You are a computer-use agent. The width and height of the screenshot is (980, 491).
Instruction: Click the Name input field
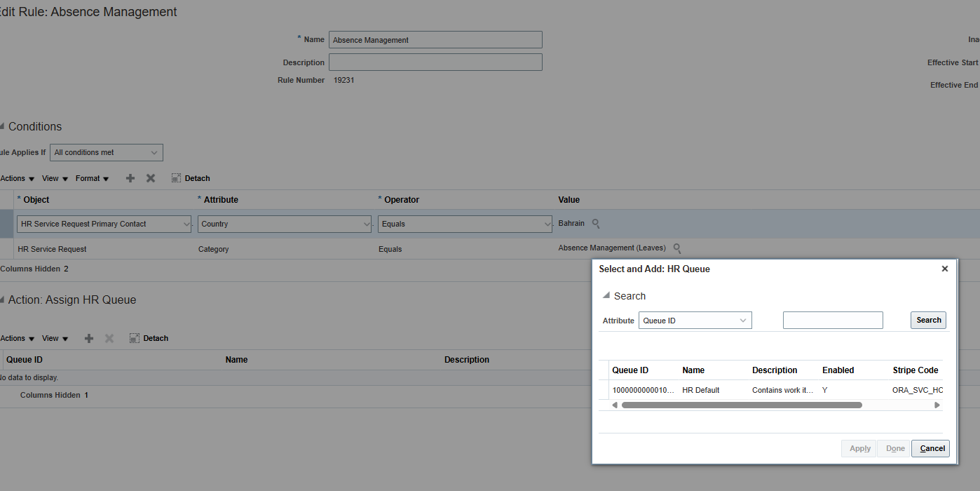coord(435,40)
